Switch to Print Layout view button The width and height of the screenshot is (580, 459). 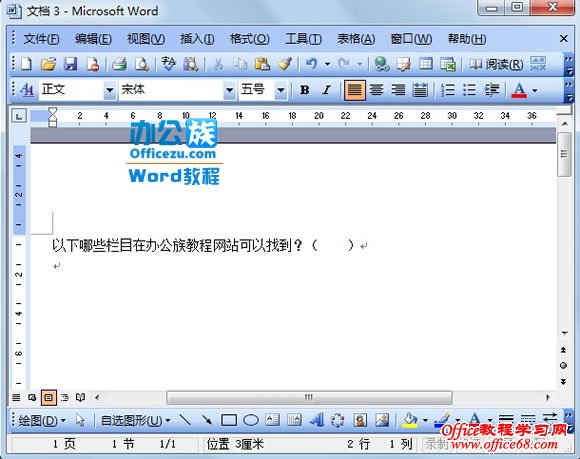click(48, 398)
